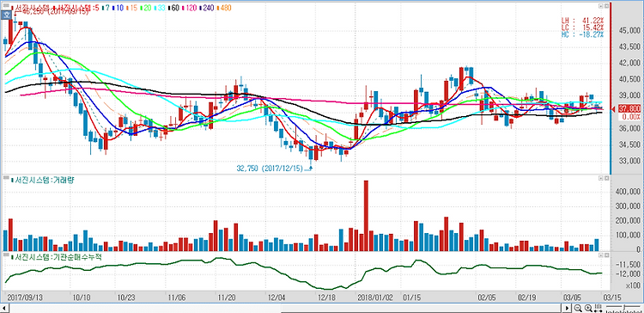Select the 15 moving average legend

132,8
